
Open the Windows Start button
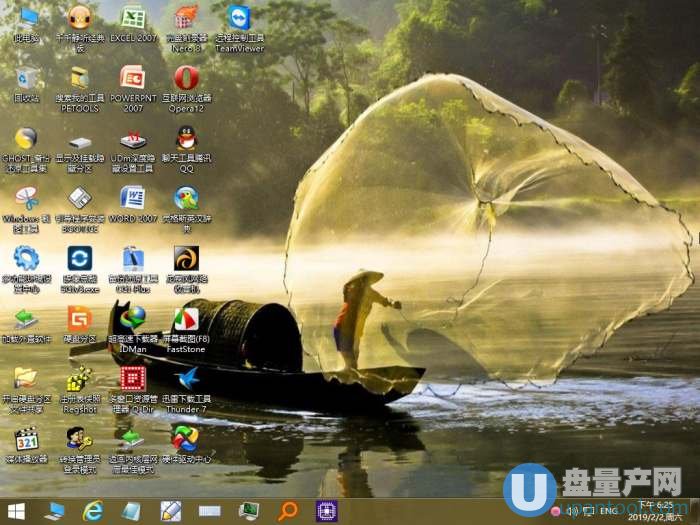tap(17, 512)
